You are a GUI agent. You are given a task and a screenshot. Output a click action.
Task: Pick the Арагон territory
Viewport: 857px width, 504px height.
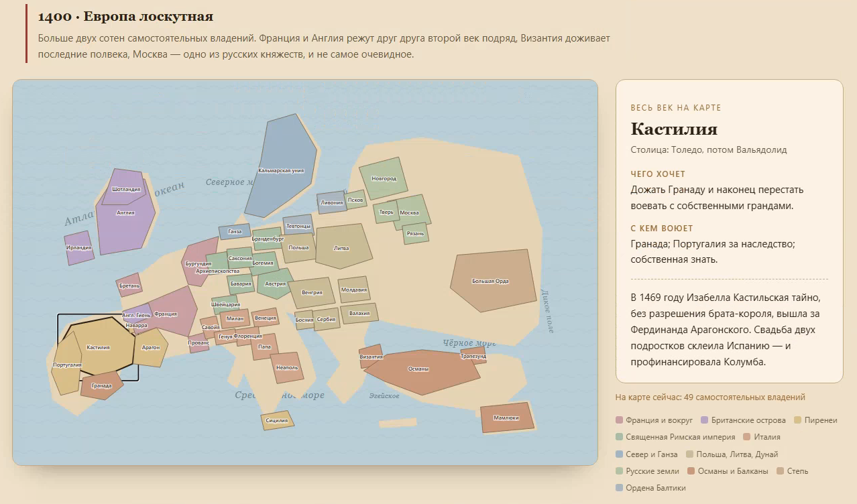coord(151,347)
